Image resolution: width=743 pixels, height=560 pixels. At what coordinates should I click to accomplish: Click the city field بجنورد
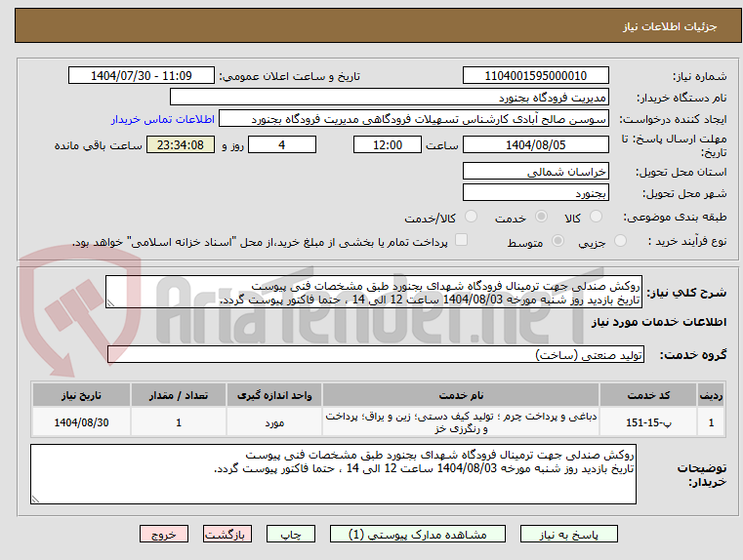[x=535, y=192]
